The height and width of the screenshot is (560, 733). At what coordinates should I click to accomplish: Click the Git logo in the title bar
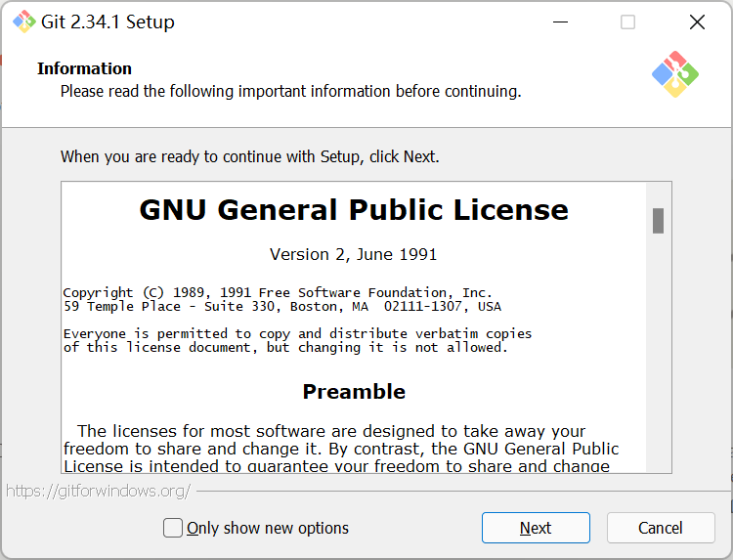click(23, 22)
